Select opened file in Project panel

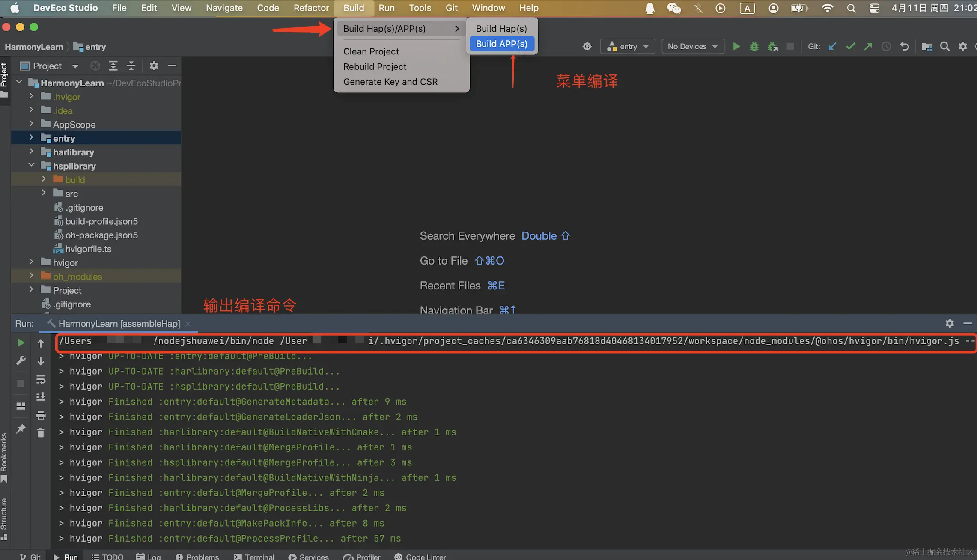pyautogui.click(x=95, y=66)
